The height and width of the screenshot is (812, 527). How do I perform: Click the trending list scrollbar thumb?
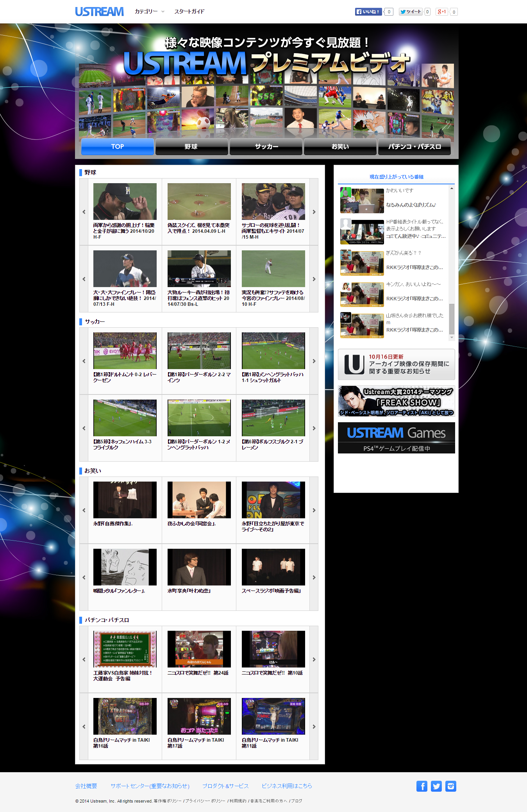[452, 319]
